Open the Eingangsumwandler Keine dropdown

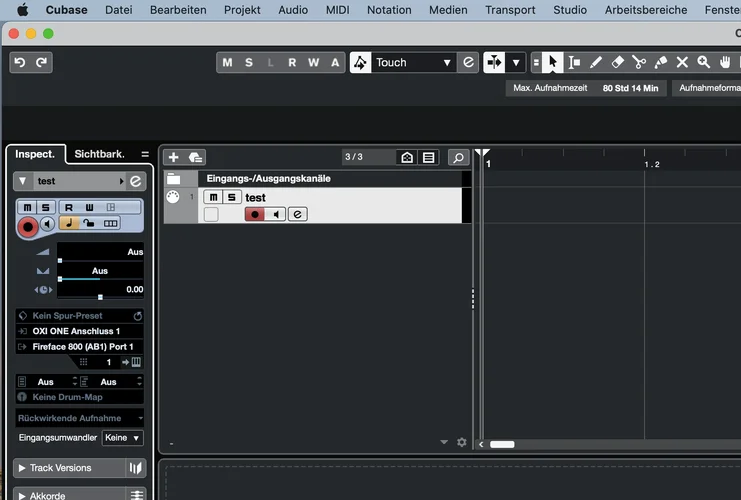pyautogui.click(x=123, y=438)
